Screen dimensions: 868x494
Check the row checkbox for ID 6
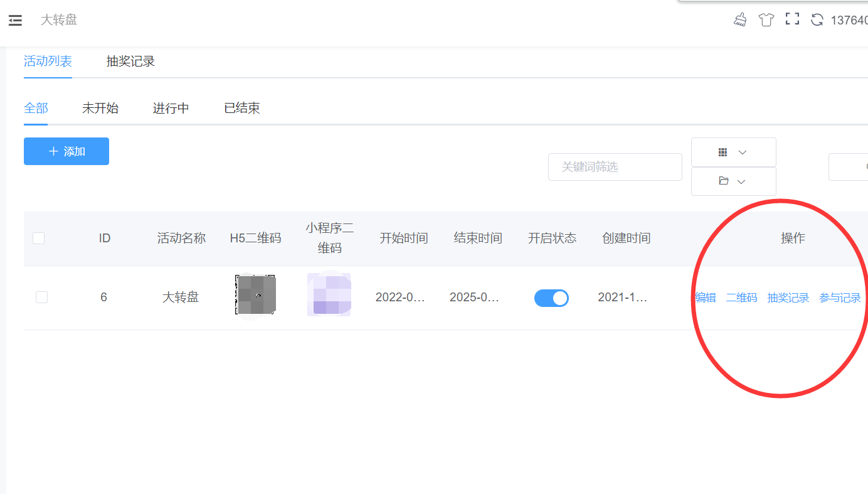click(41, 297)
